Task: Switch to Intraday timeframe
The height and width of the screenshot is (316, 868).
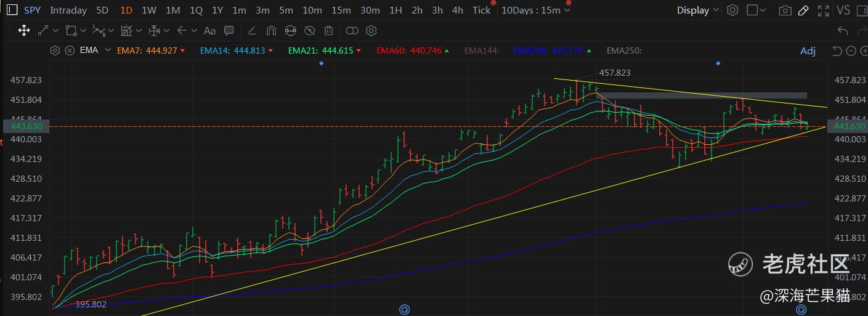Action: [68, 10]
